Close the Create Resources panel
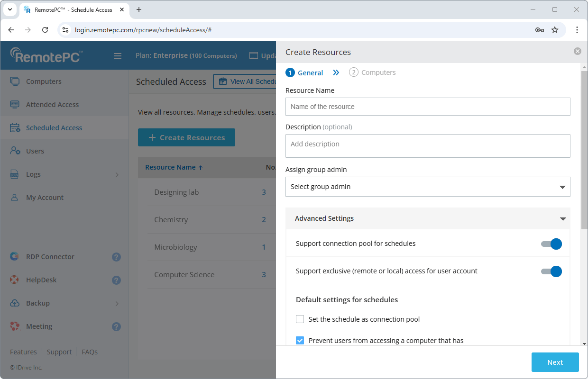Screen dimensions: 588x379 (x=577, y=51)
